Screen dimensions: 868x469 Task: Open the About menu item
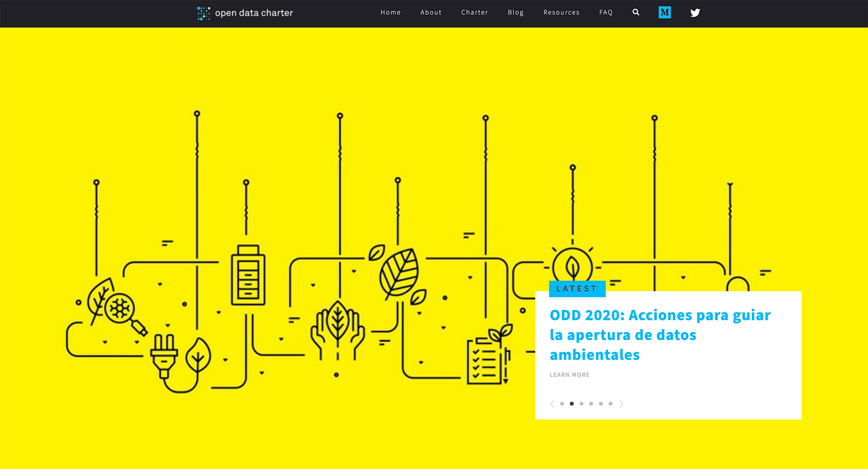point(431,13)
